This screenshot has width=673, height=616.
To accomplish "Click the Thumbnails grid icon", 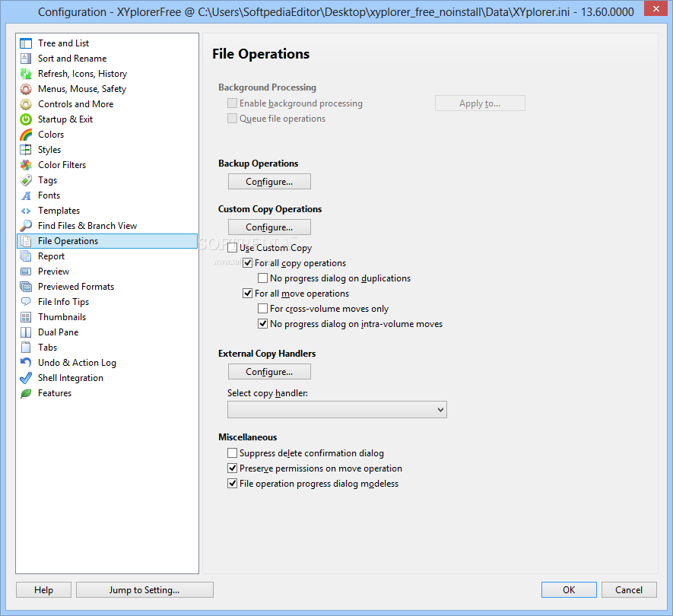I will (x=26, y=317).
